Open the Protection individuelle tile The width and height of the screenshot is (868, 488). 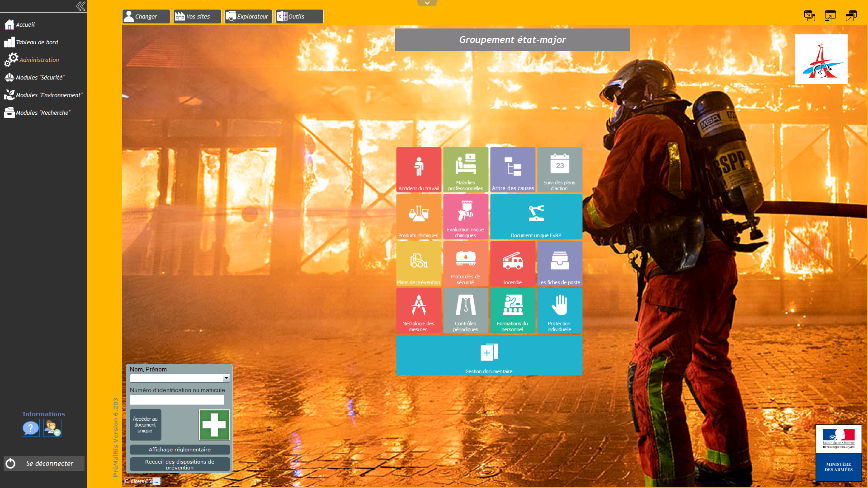[x=560, y=310]
